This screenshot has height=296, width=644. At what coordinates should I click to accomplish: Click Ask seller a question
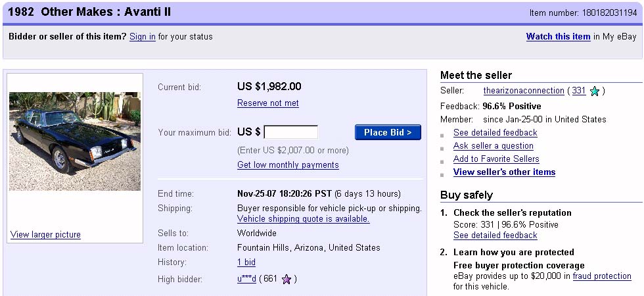493,146
